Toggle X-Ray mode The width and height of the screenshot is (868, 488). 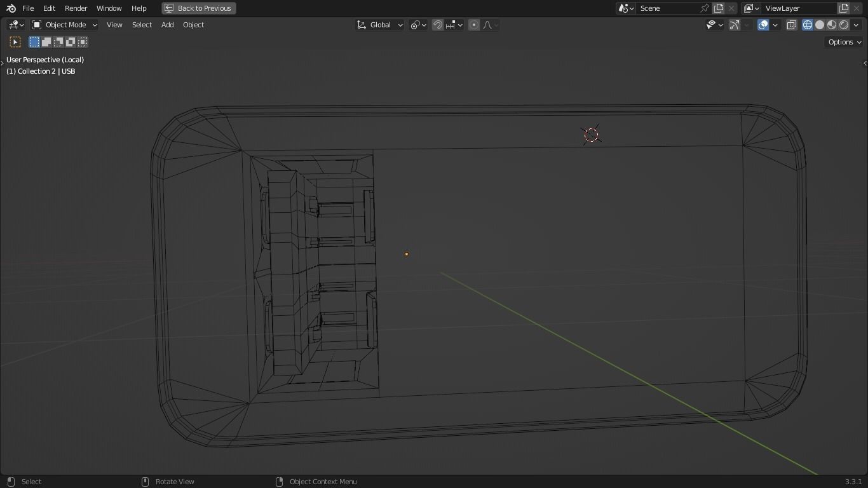[x=792, y=25]
